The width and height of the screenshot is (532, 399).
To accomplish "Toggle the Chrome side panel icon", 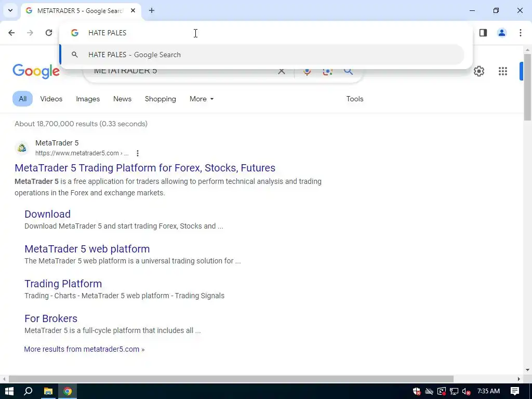I will (x=483, y=33).
